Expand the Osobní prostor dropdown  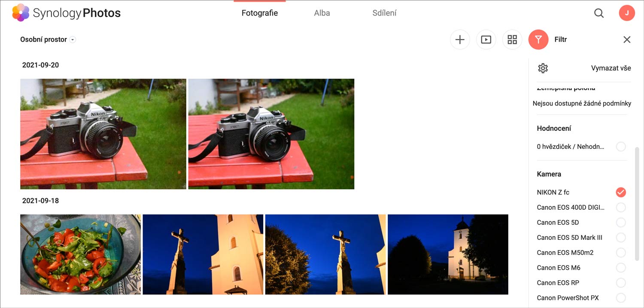pyautogui.click(x=73, y=40)
